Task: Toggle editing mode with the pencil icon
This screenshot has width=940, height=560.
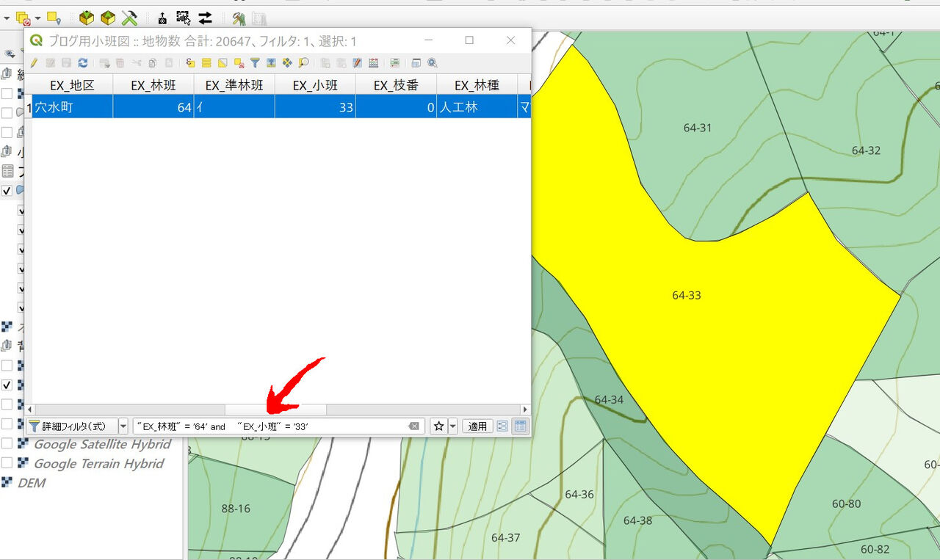Action: (x=34, y=63)
